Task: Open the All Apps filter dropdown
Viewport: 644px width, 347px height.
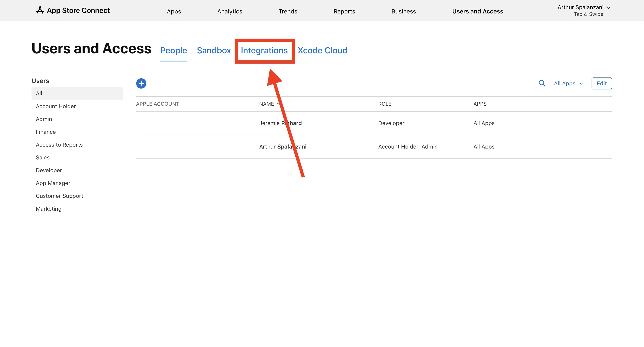Action: [569, 83]
